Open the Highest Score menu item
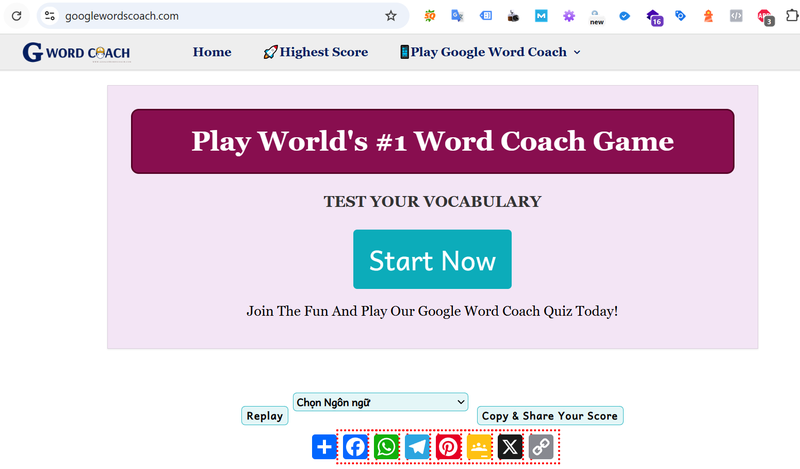 tap(316, 52)
